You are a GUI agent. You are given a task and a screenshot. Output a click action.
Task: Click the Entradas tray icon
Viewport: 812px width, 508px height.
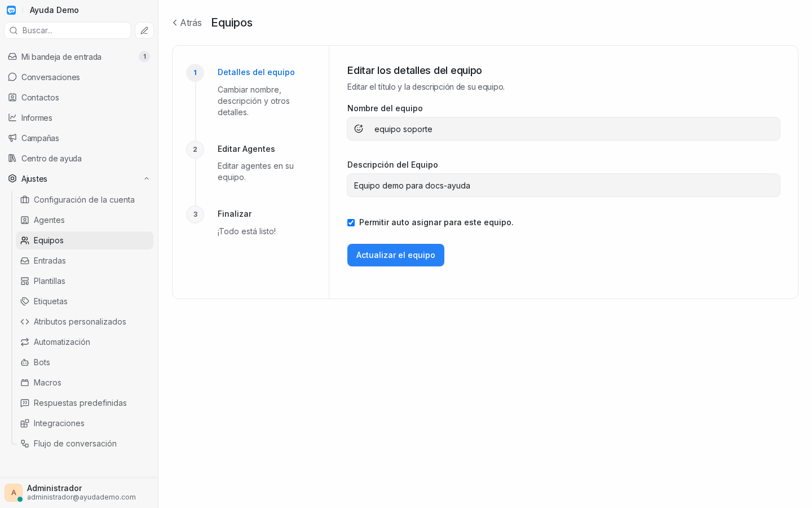coord(25,261)
